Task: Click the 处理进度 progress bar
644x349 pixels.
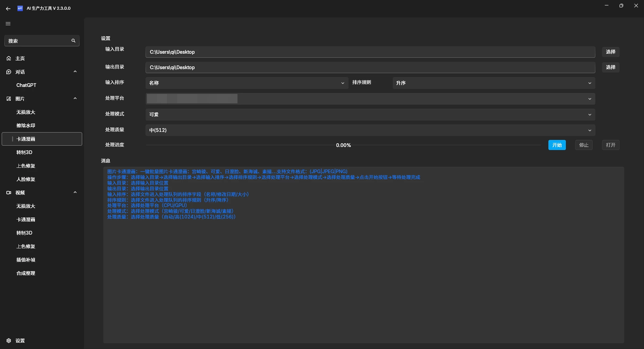Action: [x=343, y=145]
